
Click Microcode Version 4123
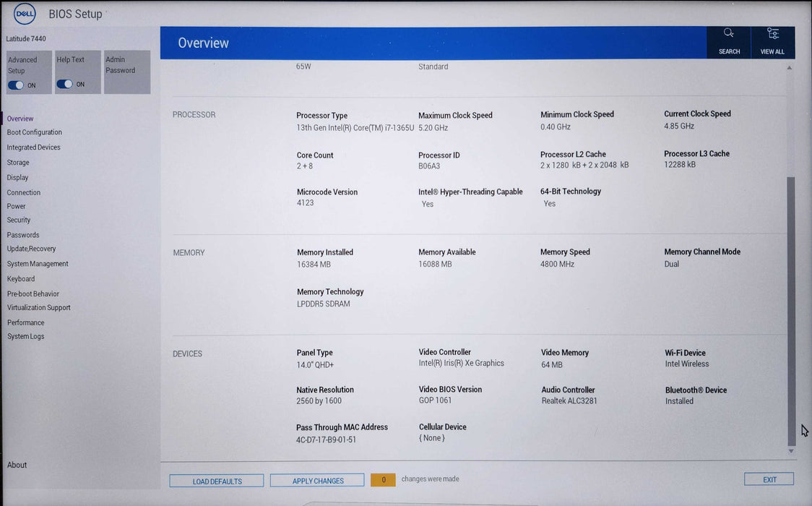click(305, 202)
